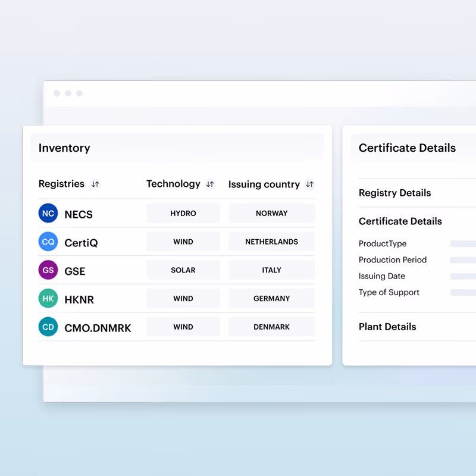
Task: Select the CertiQ registry name
Action: pos(81,243)
